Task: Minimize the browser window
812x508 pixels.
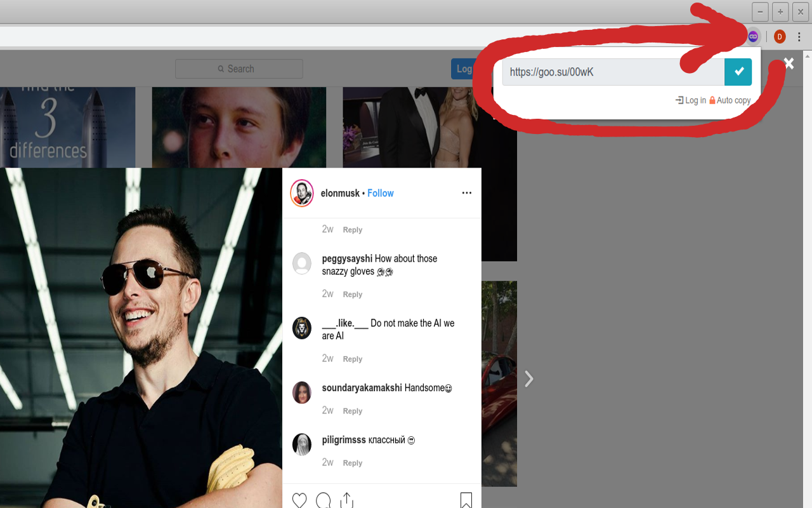Action: tap(760, 11)
